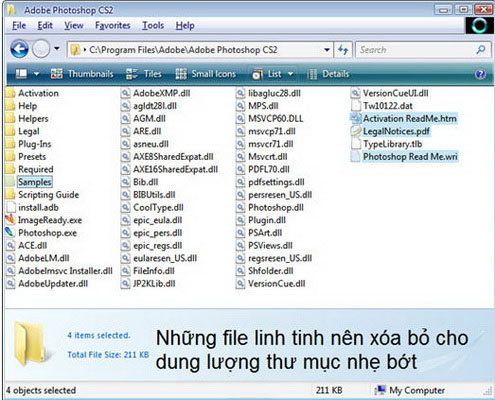
Task: Open the Tools menu
Action: coord(153,25)
